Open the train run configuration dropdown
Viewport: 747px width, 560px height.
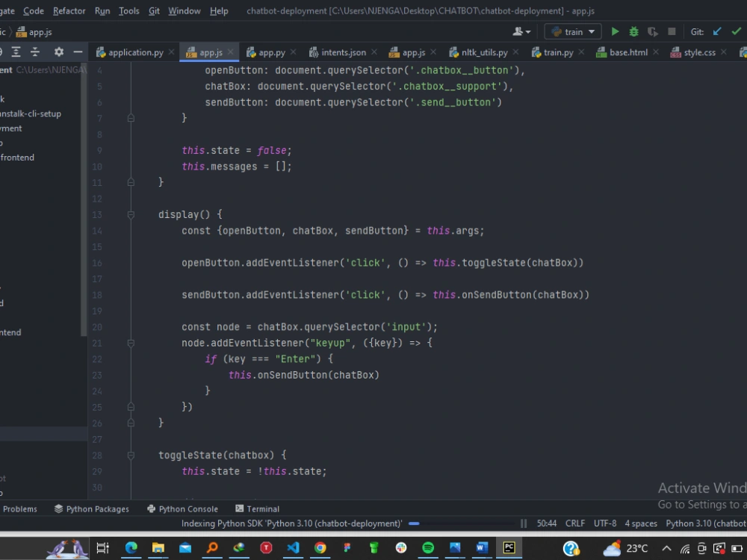point(573,32)
